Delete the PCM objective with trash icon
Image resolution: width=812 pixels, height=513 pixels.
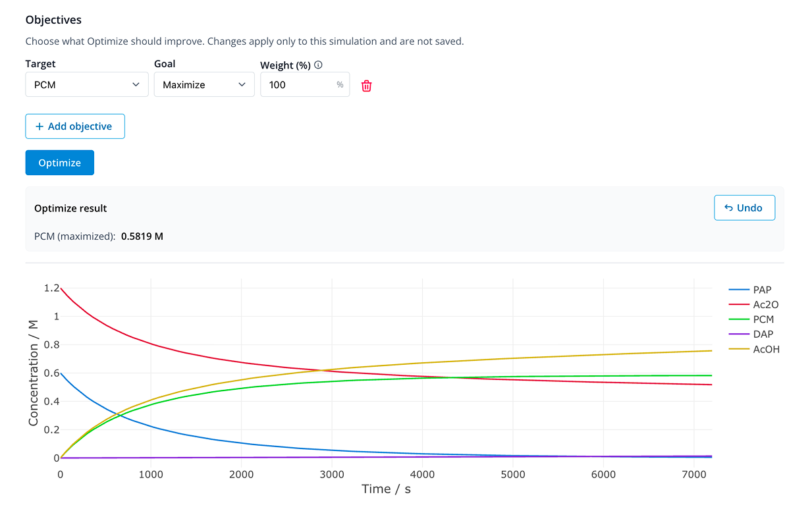367,86
